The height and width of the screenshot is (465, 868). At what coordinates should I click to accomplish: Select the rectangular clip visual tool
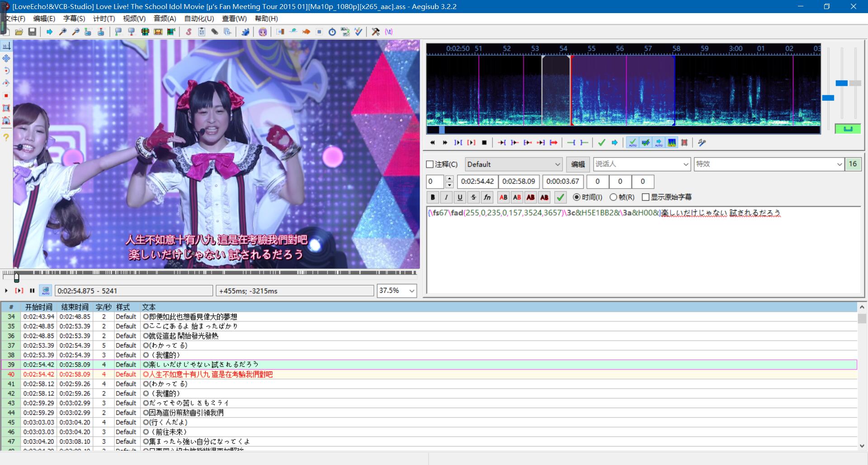coord(6,108)
